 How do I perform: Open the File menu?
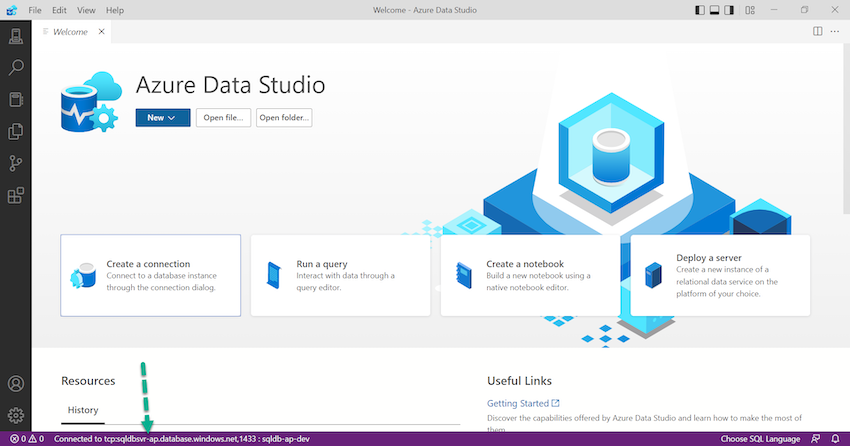(x=35, y=10)
